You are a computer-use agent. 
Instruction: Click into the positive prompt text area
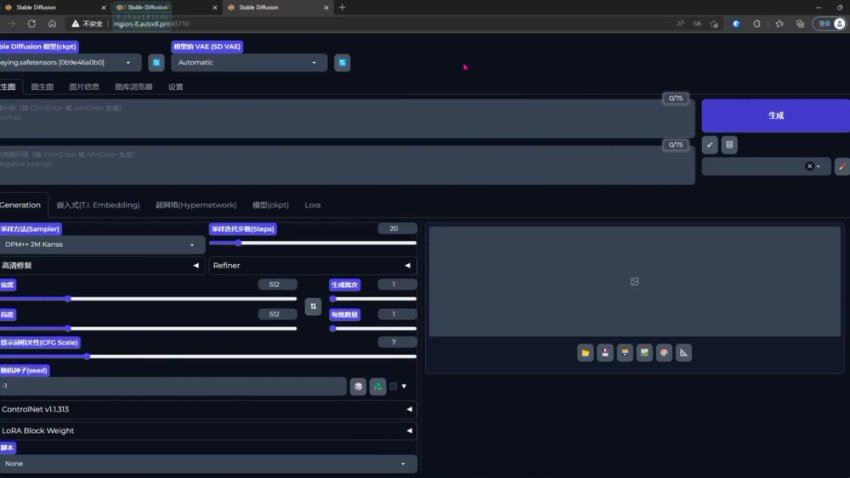pos(347,118)
